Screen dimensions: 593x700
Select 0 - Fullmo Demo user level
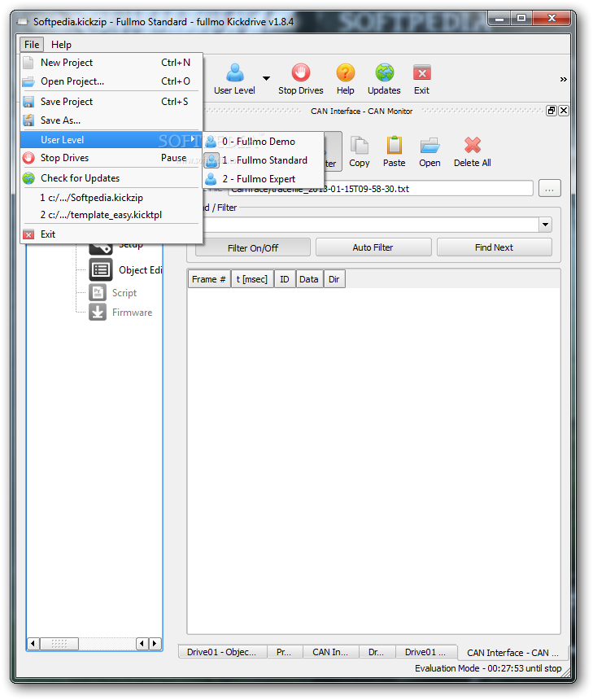click(x=264, y=142)
